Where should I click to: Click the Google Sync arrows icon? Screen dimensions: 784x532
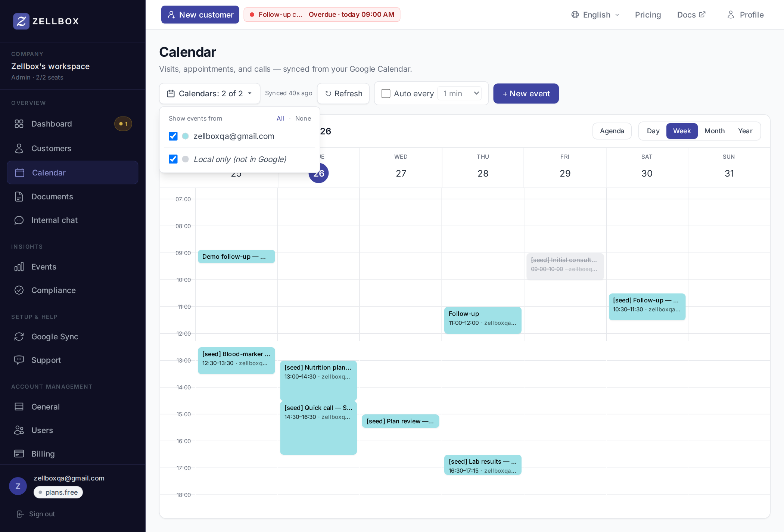[x=19, y=337]
